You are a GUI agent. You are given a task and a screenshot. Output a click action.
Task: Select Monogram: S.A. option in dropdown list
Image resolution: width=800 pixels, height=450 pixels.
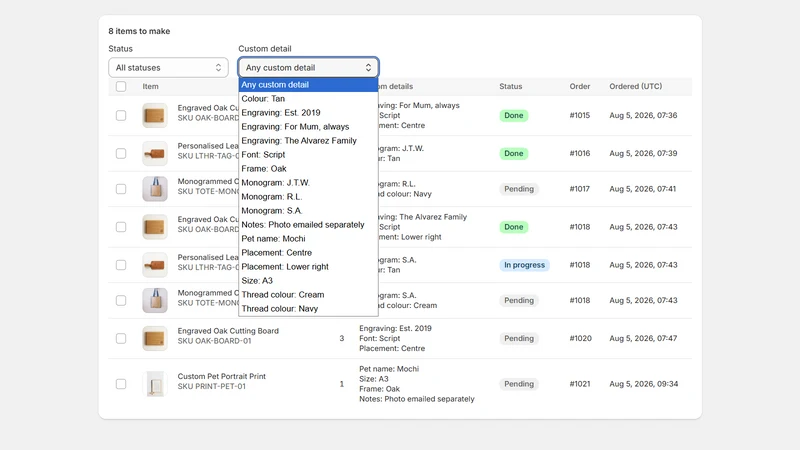pos(308,211)
